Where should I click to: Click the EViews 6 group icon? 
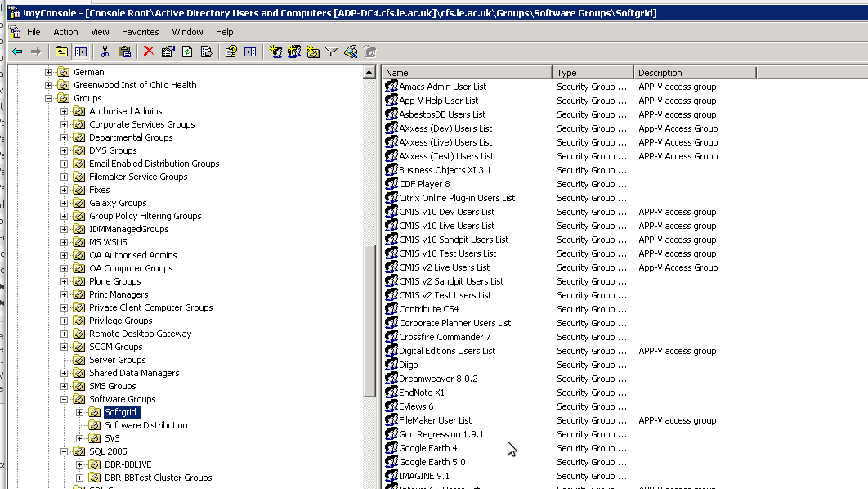coord(391,406)
